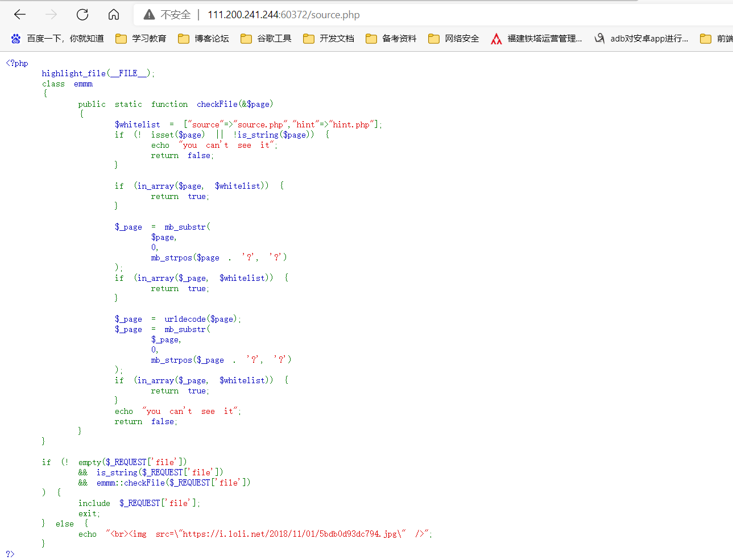733x560 pixels.
Task: Click the closing '?>' tag
Action: pyautogui.click(x=10, y=554)
